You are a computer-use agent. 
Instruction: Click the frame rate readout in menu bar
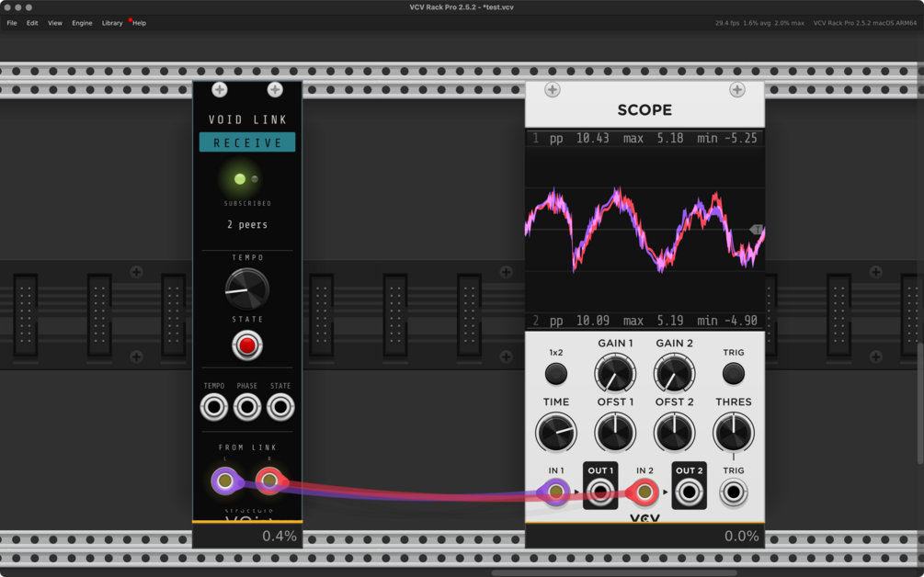coord(727,23)
